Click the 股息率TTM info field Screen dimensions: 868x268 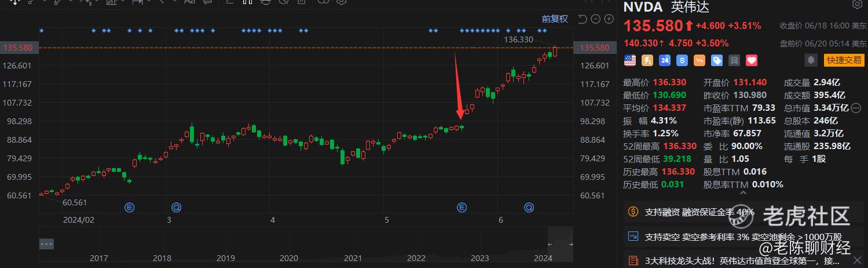pyautogui.click(x=744, y=184)
